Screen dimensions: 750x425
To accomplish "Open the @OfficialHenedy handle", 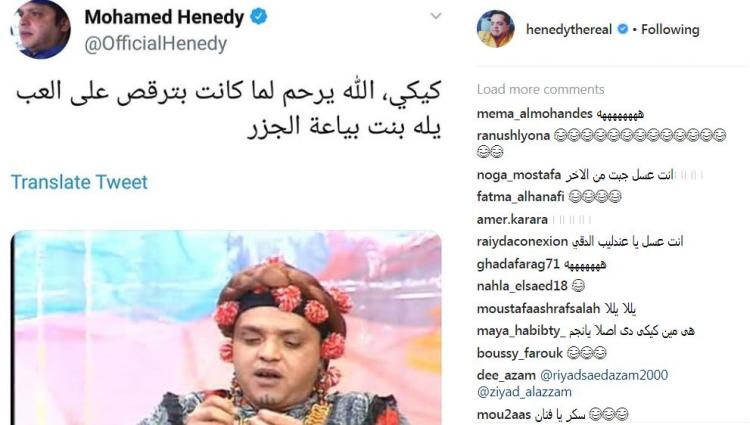I will coord(155,44).
